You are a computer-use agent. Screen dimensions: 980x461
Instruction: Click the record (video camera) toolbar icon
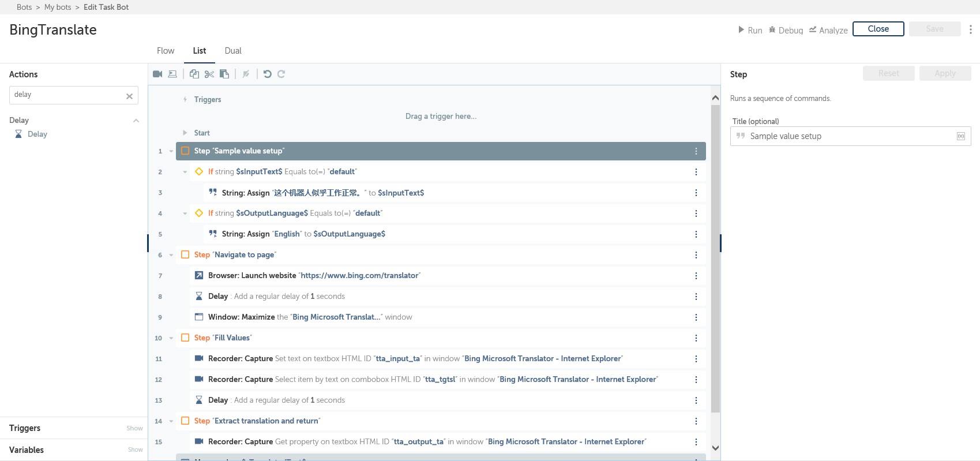pos(157,74)
